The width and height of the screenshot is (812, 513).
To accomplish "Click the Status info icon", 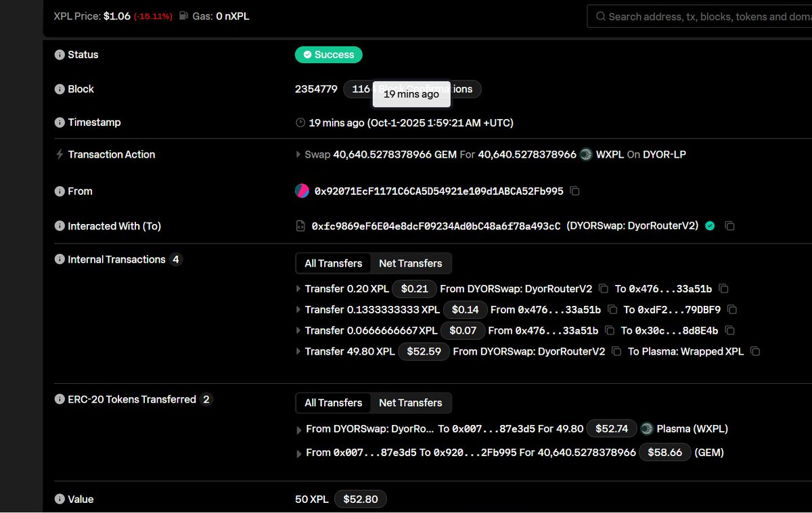I will coord(60,55).
